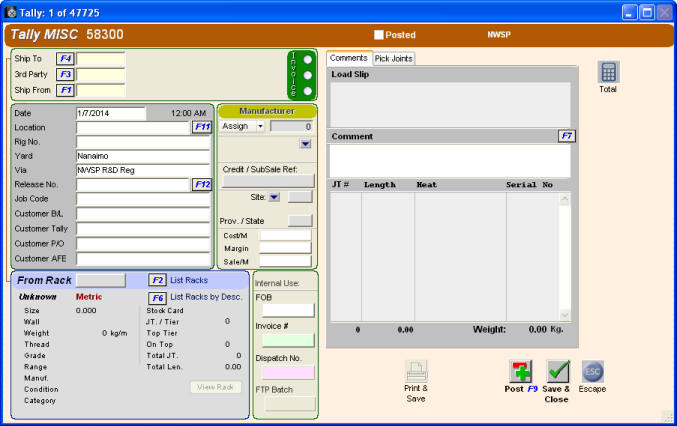Screen dimensions: 677x426
Task: Switch to the Pick Joints tab
Action: click(393, 58)
